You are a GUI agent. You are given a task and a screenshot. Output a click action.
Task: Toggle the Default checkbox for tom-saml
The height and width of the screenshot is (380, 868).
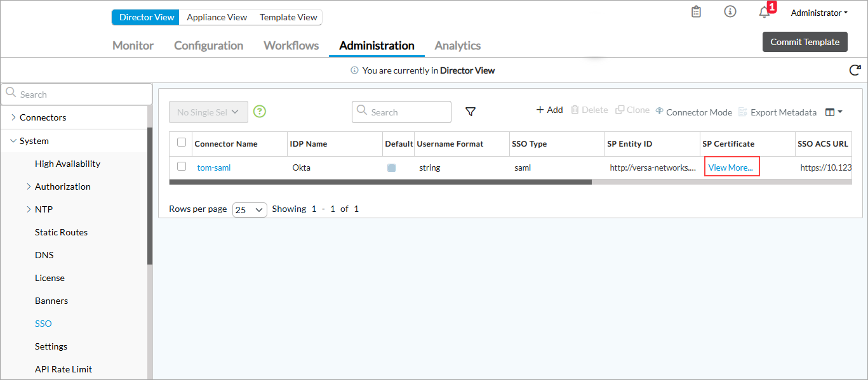(x=392, y=167)
